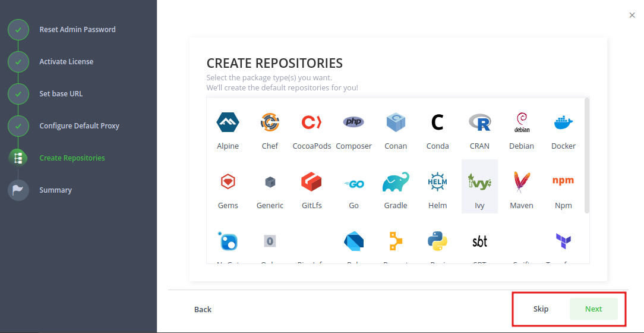Select the Alpine package type

(228, 131)
